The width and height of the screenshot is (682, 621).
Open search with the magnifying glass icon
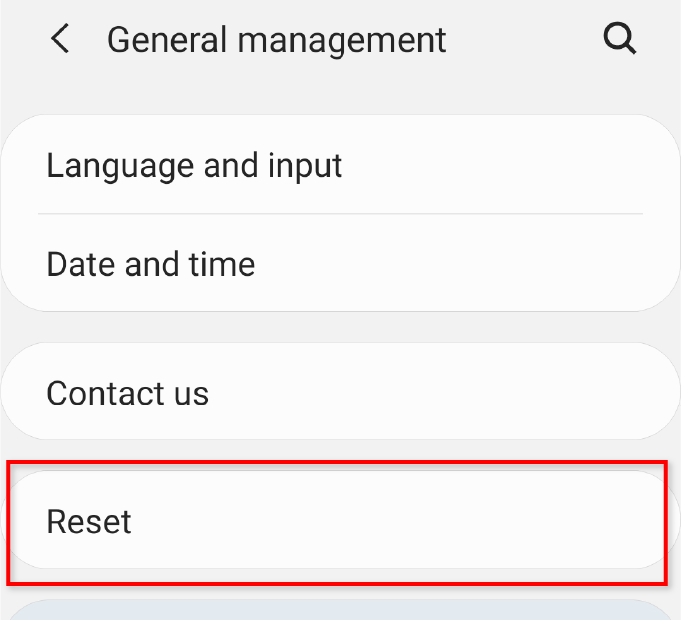(619, 39)
